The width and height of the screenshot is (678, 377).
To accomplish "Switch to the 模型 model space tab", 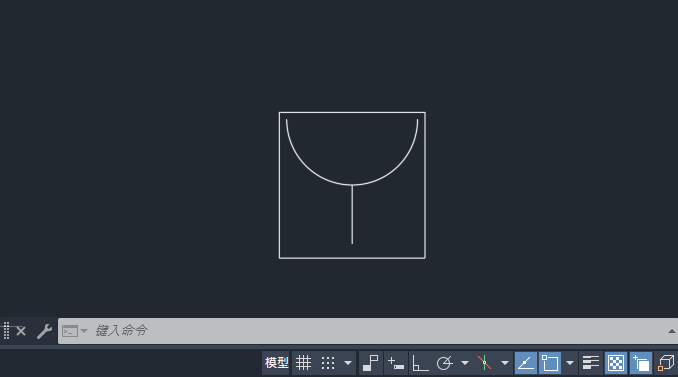I will [x=276, y=363].
